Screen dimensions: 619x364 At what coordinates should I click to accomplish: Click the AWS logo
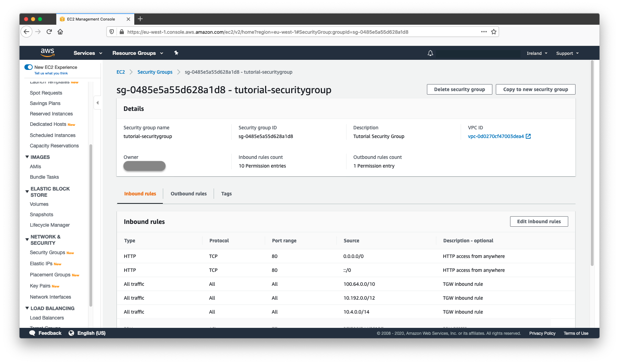(x=47, y=52)
